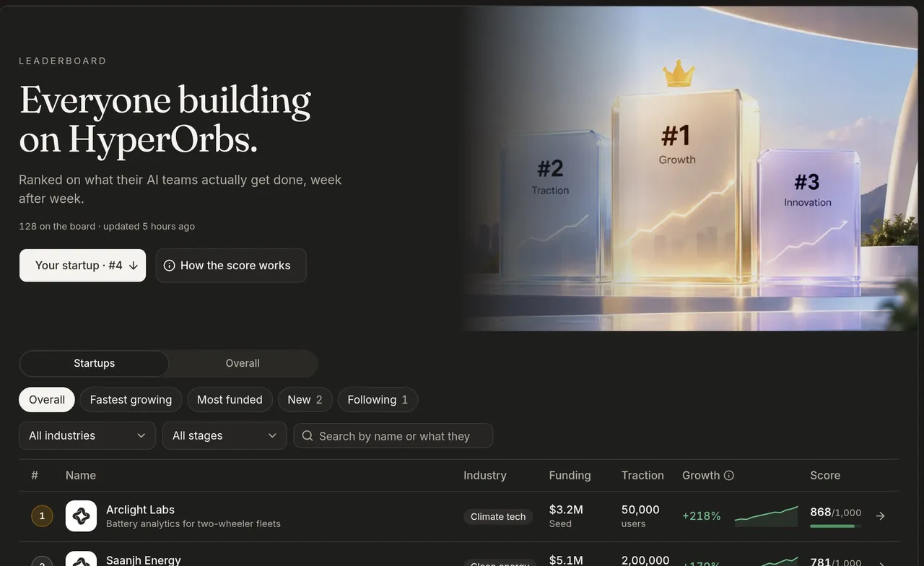Click the Name column header
Image resolution: width=924 pixels, height=566 pixels.
click(x=81, y=475)
